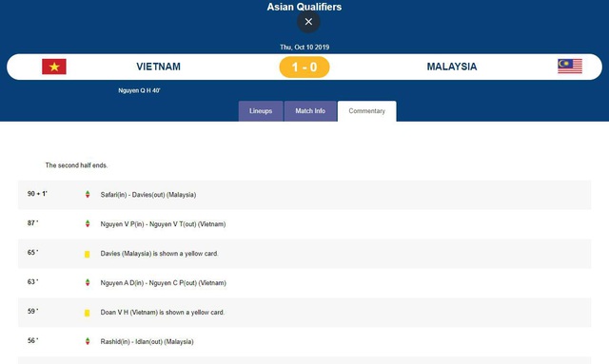Click the substitution icon at 90+1'

(88, 195)
